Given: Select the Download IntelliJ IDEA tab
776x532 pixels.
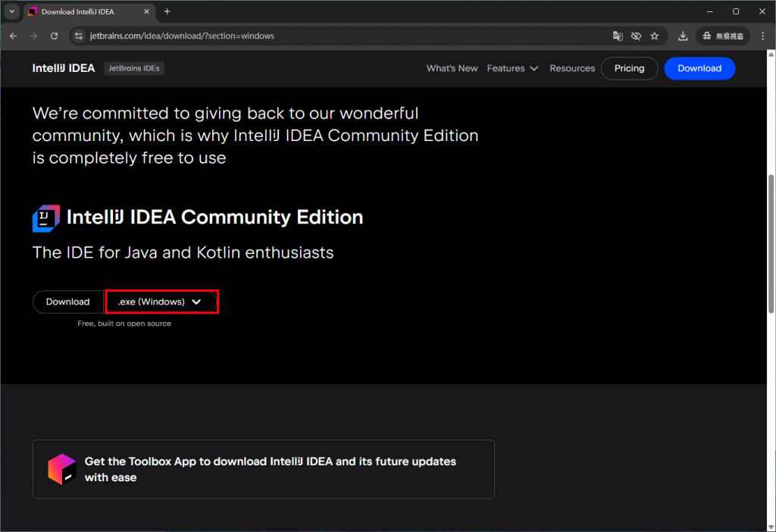Looking at the screenshot, I should pos(89,11).
